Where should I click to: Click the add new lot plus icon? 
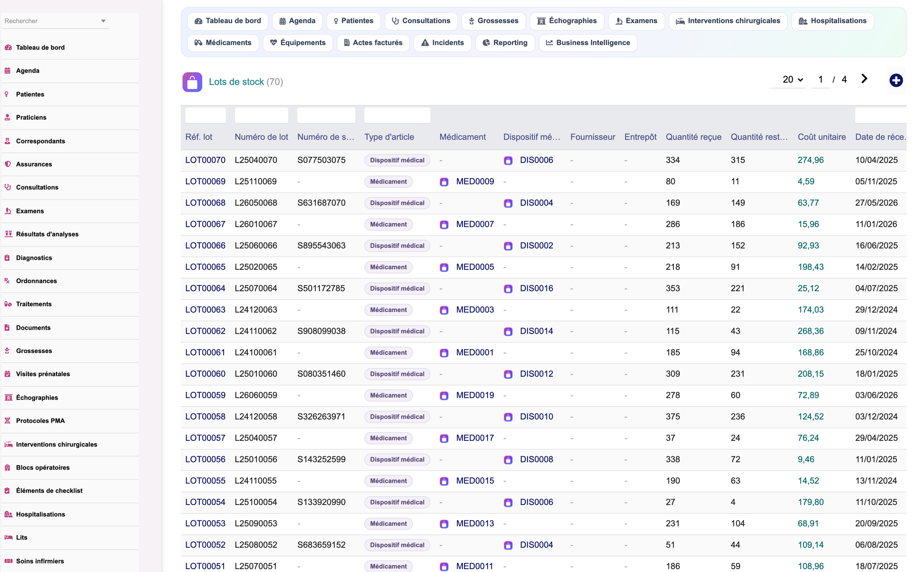click(896, 80)
